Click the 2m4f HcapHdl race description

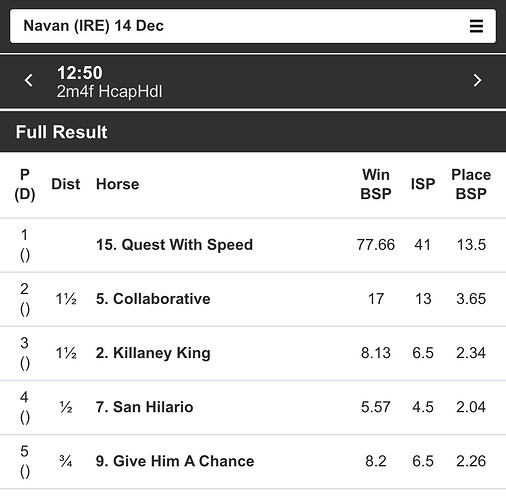tap(109, 91)
